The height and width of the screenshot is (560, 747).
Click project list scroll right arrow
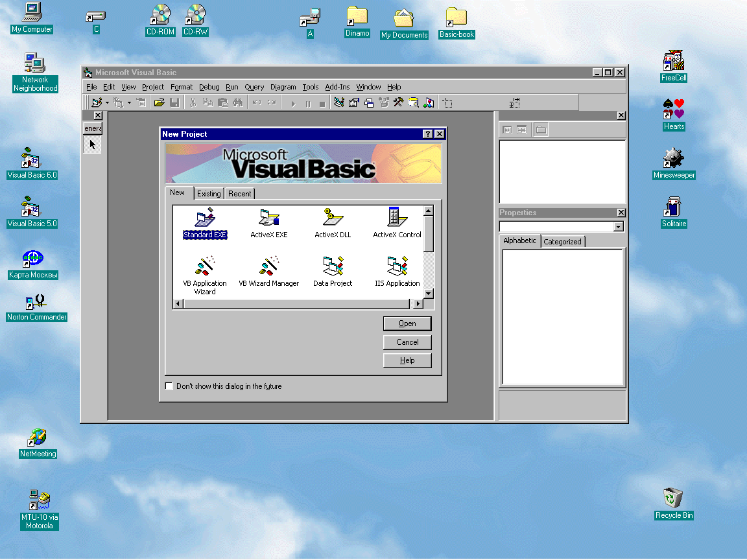click(x=418, y=304)
